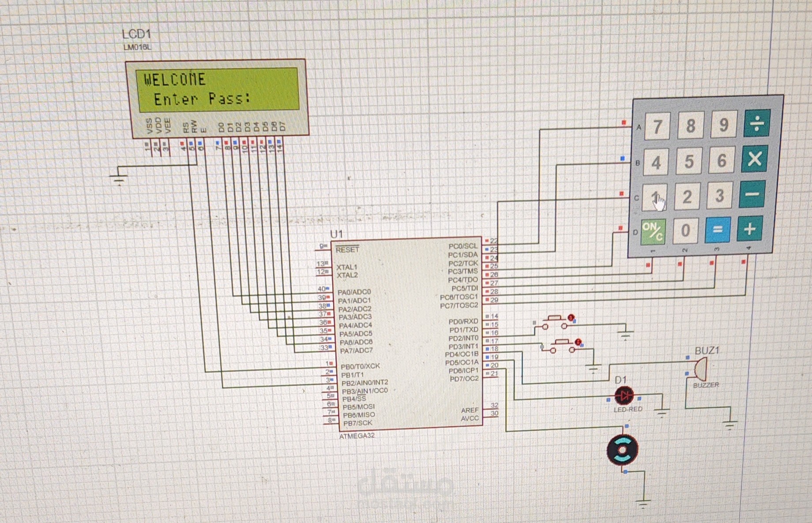Screen dimensions: 812x523
Task: Click the LCD D7 pin label
Action: pyautogui.click(x=282, y=127)
